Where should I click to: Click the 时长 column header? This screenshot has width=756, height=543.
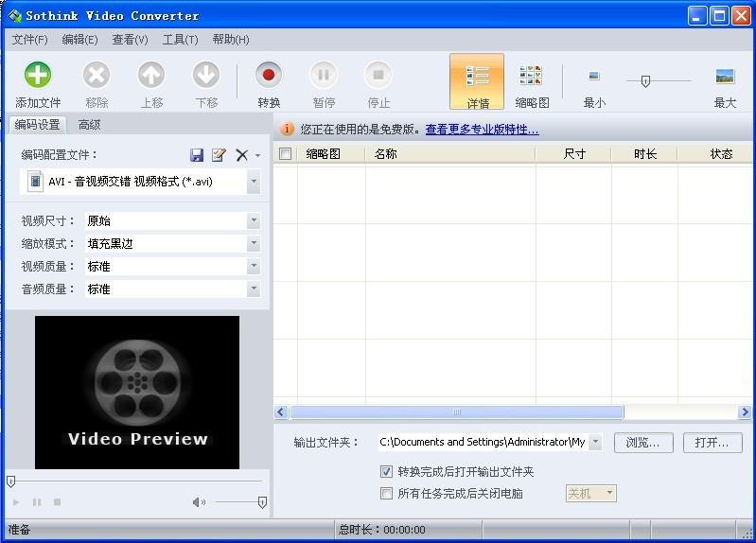(644, 154)
